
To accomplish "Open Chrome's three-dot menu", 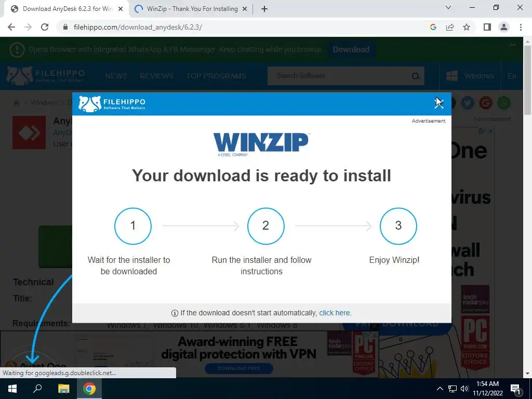I will pyautogui.click(x=521, y=27).
